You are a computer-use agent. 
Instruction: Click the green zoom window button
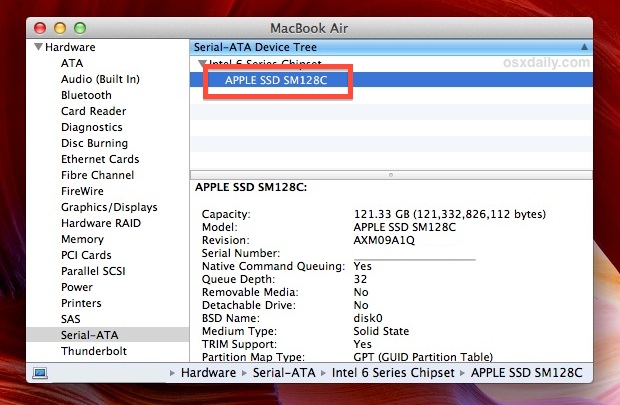(x=80, y=28)
